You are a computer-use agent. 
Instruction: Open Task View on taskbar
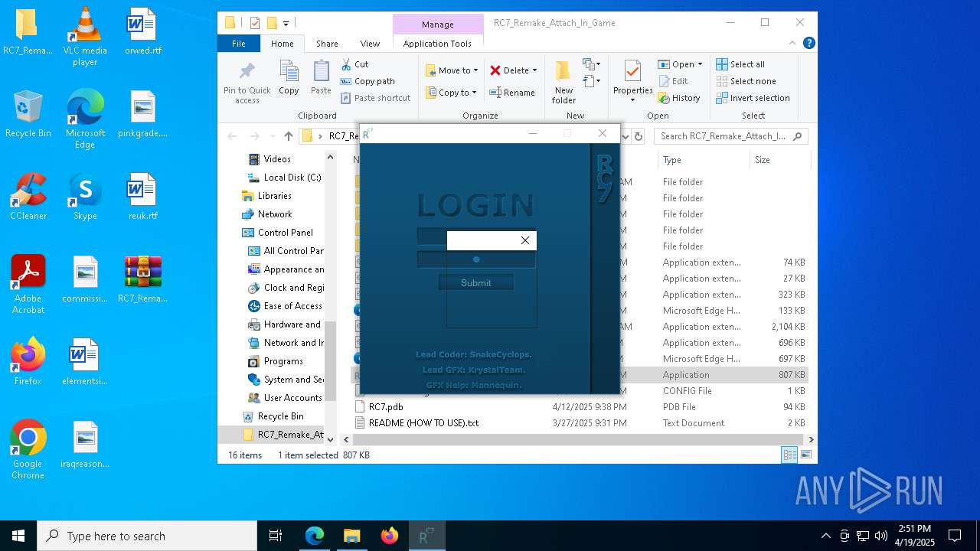[x=276, y=536]
